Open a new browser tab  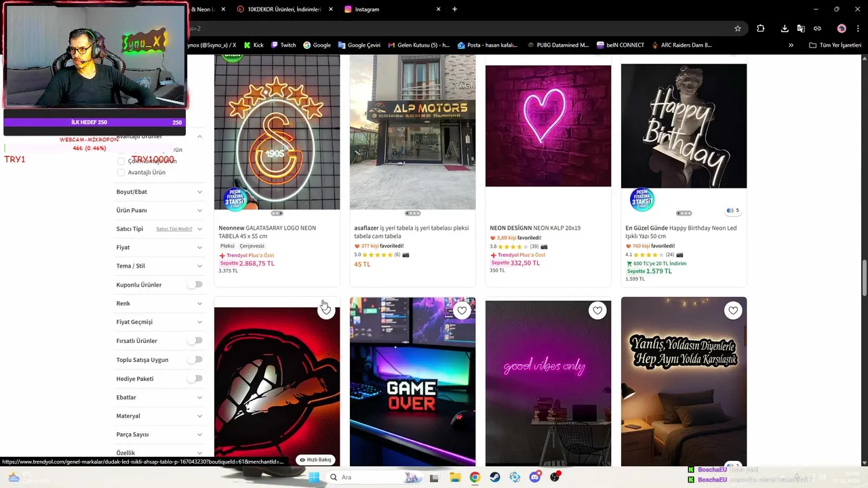454,9
